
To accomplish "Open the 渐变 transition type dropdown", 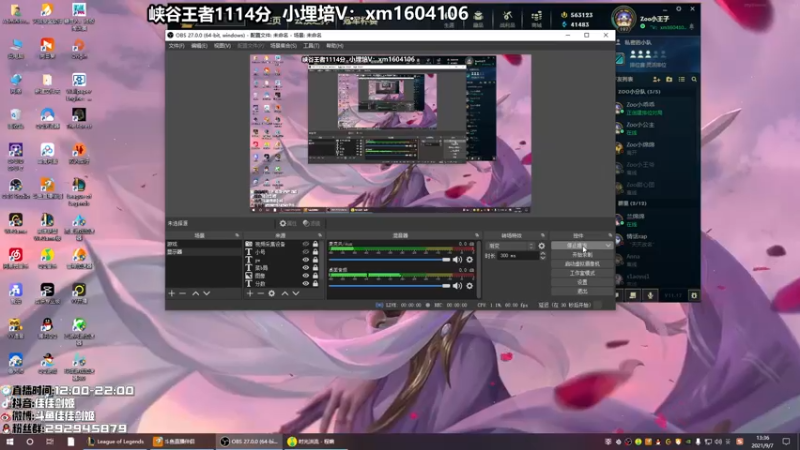I will [510, 246].
